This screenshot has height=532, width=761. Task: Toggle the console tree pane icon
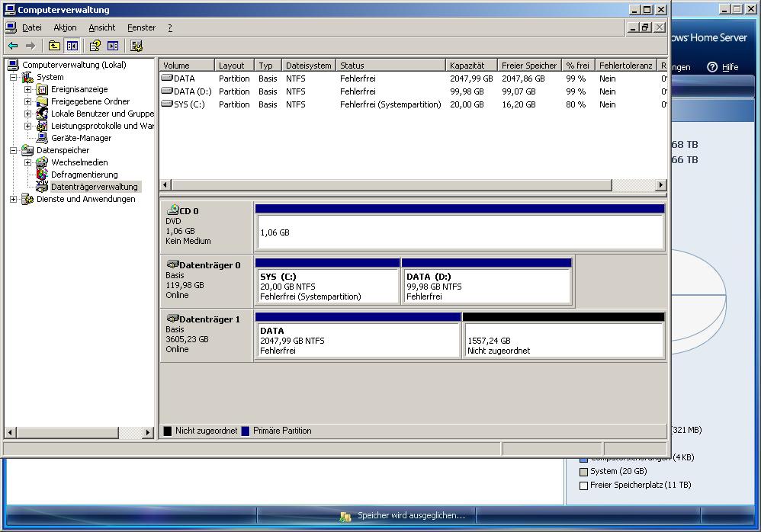tap(72, 46)
